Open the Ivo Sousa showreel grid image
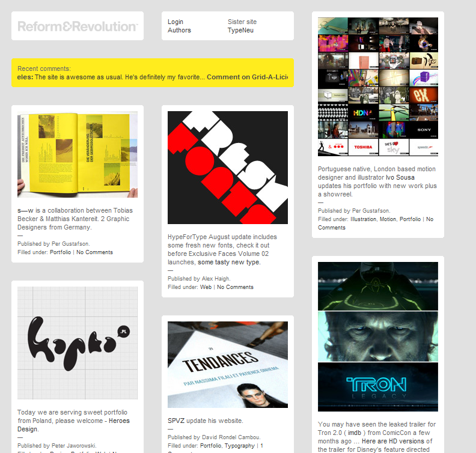This screenshot has height=453, width=476. click(378, 87)
